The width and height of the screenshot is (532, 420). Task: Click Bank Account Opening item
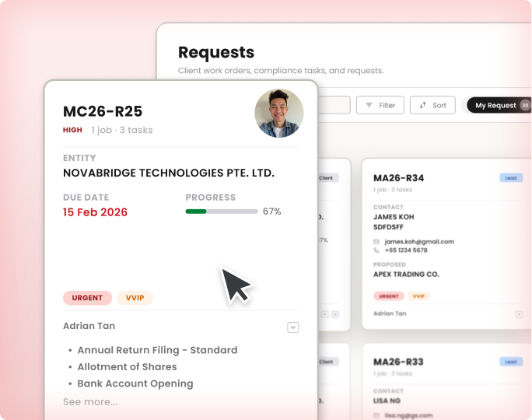(135, 383)
